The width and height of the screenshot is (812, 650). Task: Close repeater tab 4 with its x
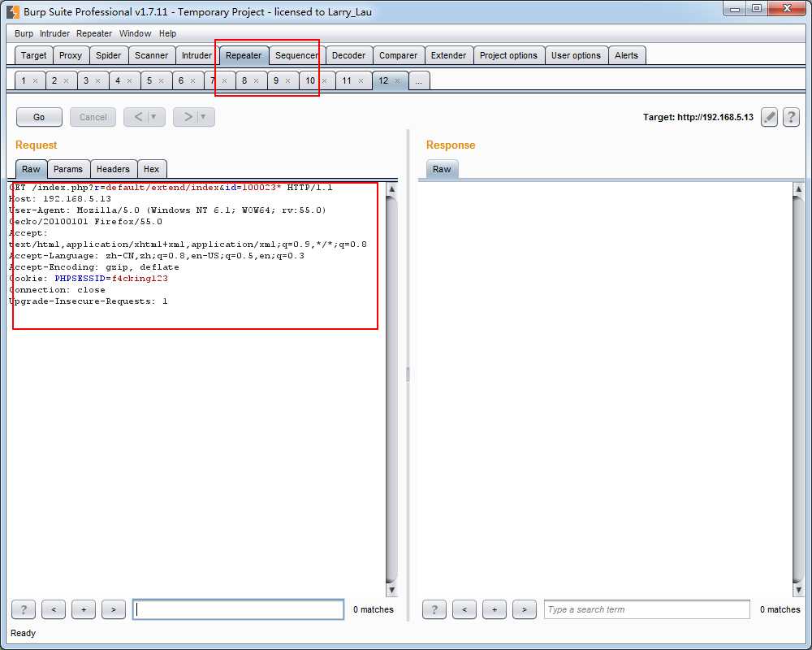point(129,81)
